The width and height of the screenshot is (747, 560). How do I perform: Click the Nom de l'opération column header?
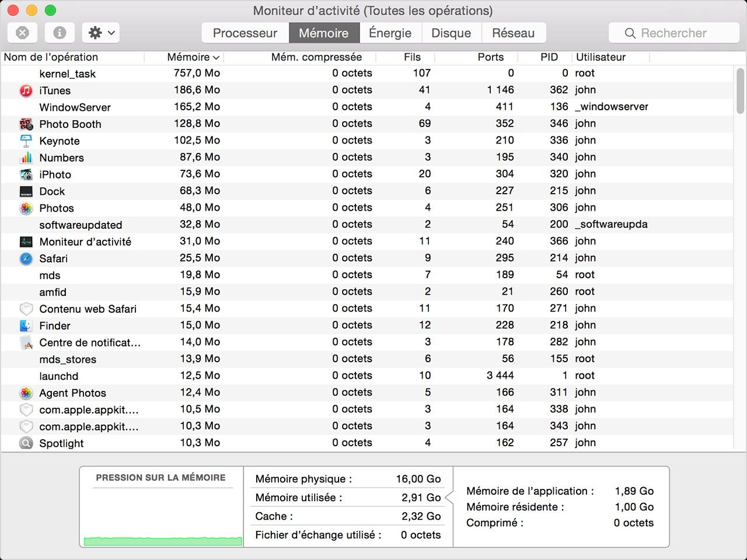(x=50, y=57)
